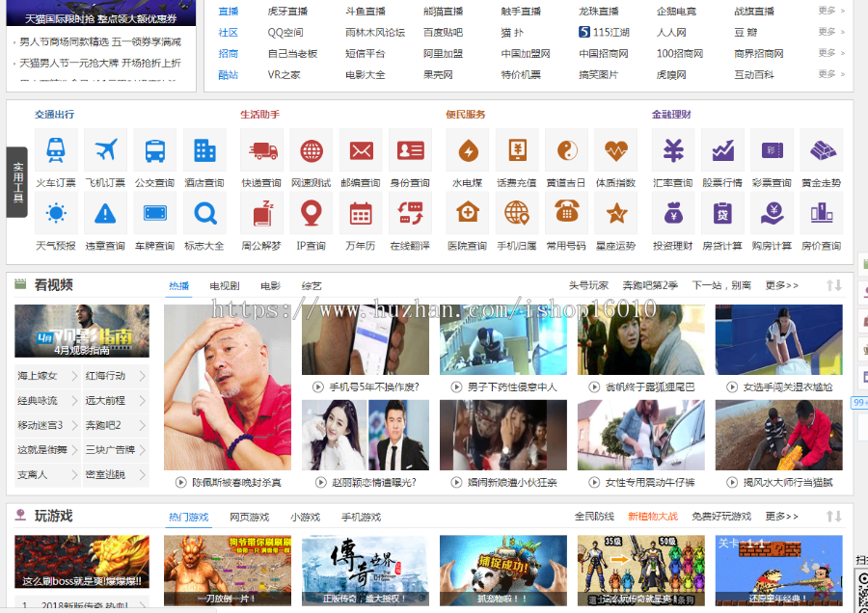Screen dimensions: 868x613
Task: Open the 手机游戏 tab
Action: tap(362, 517)
